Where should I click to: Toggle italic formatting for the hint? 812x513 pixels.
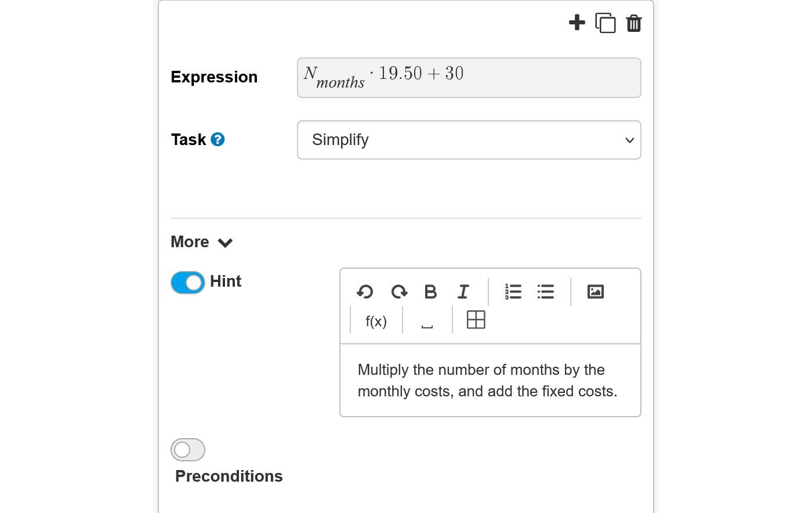click(x=463, y=292)
